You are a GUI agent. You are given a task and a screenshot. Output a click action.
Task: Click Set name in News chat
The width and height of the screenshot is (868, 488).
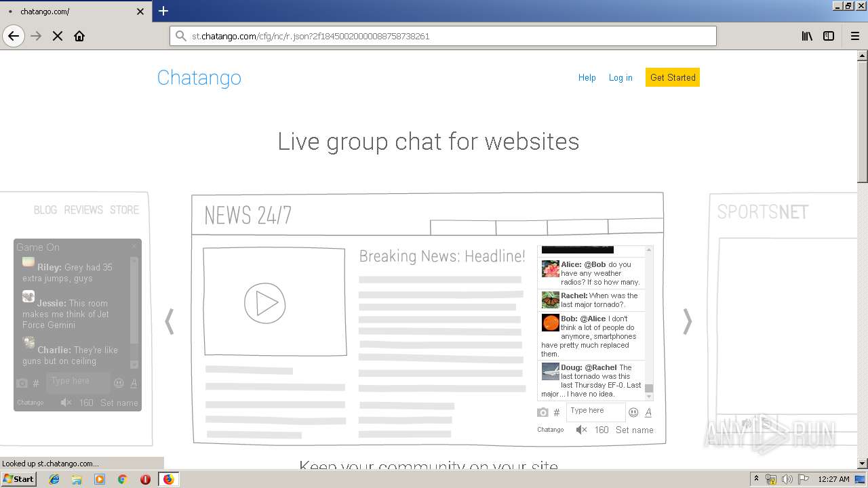pos(635,430)
